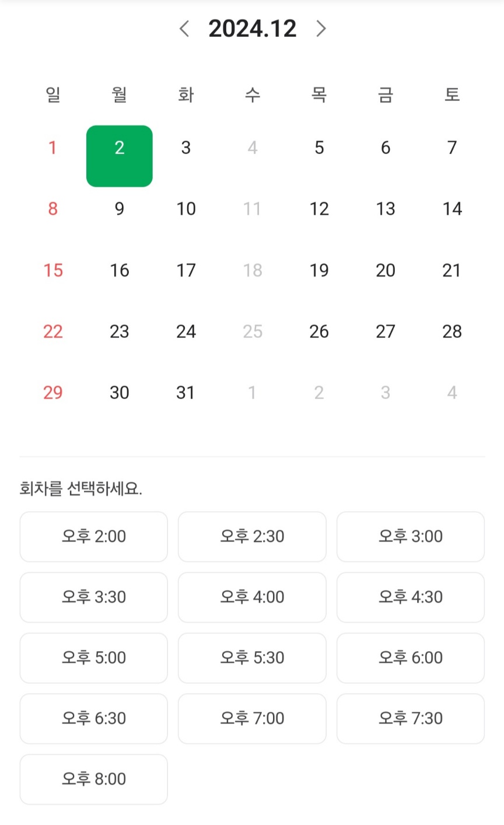Image resolution: width=504 pixels, height=825 pixels.
Task: Choose the 오후 4:30 time slot
Action: tap(411, 597)
